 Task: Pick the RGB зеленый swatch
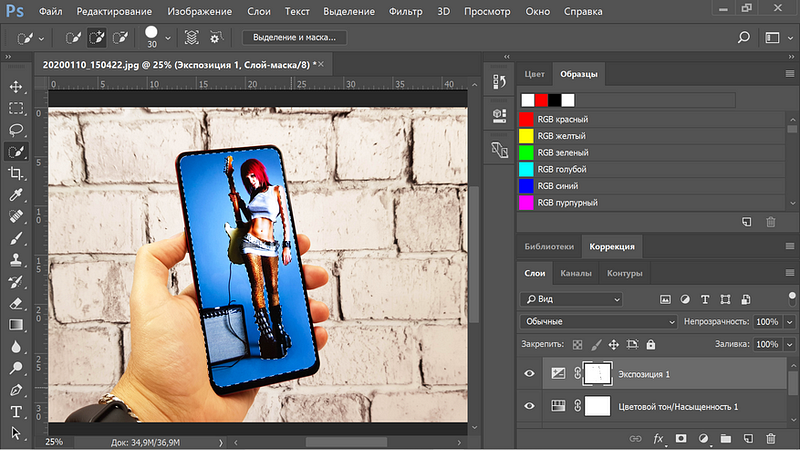click(526, 153)
